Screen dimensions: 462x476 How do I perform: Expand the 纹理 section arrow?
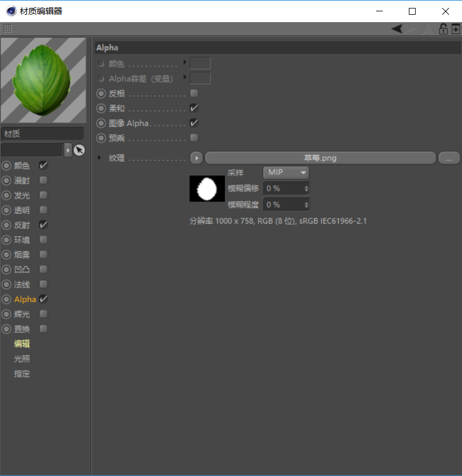[x=100, y=158]
